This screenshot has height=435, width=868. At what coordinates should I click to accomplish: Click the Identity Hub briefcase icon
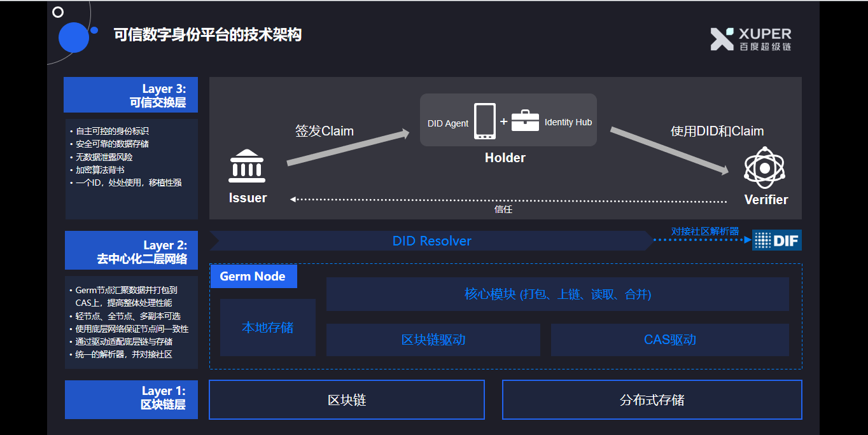pyautogui.click(x=526, y=121)
